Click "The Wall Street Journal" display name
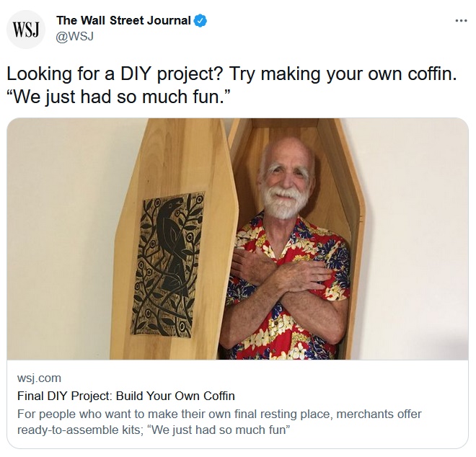This screenshot has width=476, height=457. 123,21
